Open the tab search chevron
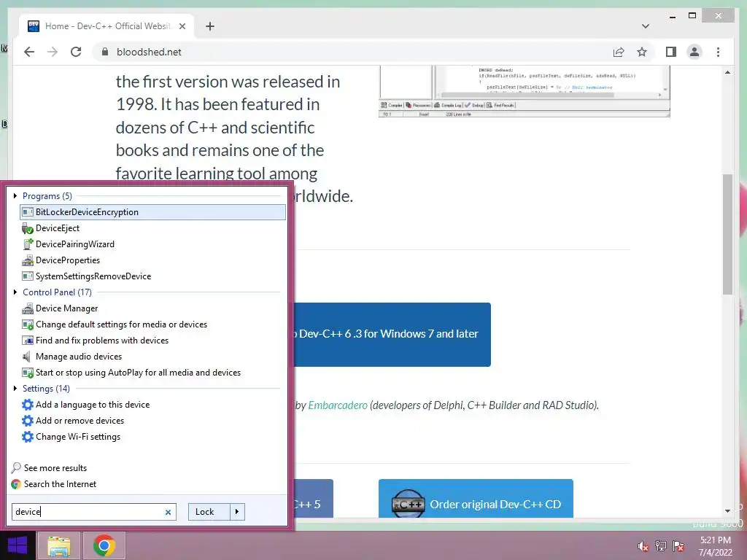This screenshot has height=560, width=747. pyautogui.click(x=645, y=26)
